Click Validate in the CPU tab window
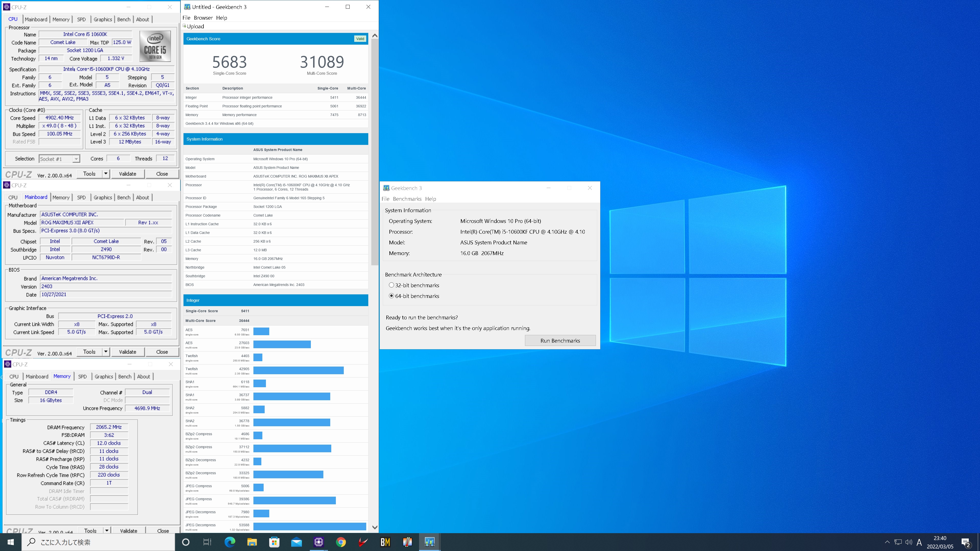Image resolution: width=980 pixels, height=551 pixels. (x=127, y=174)
